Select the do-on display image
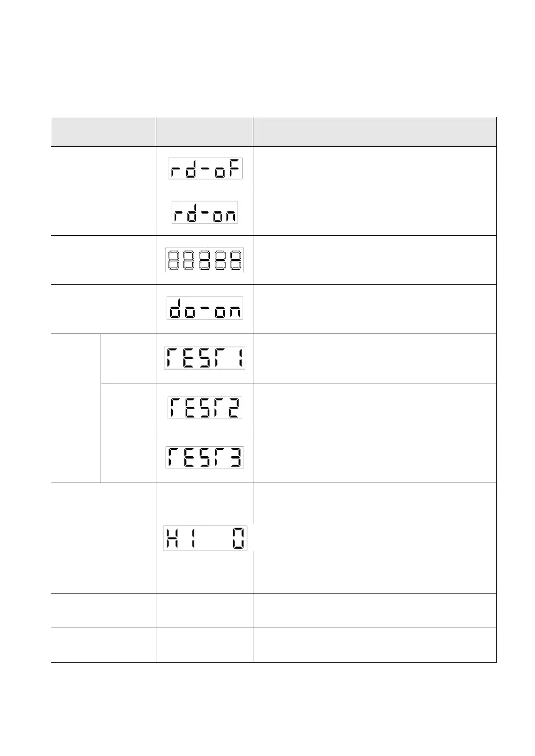535x756 pixels. pos(205,308)
